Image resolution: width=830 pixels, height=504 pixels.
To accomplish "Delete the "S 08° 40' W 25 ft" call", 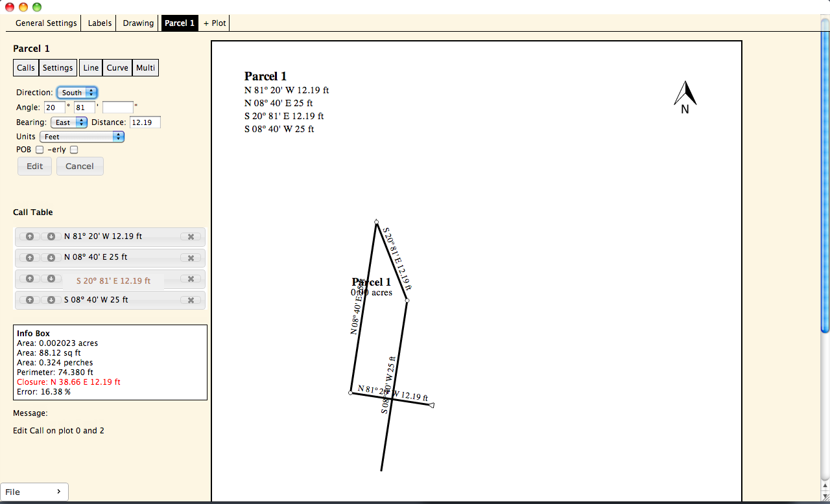I will pos(191,299).
